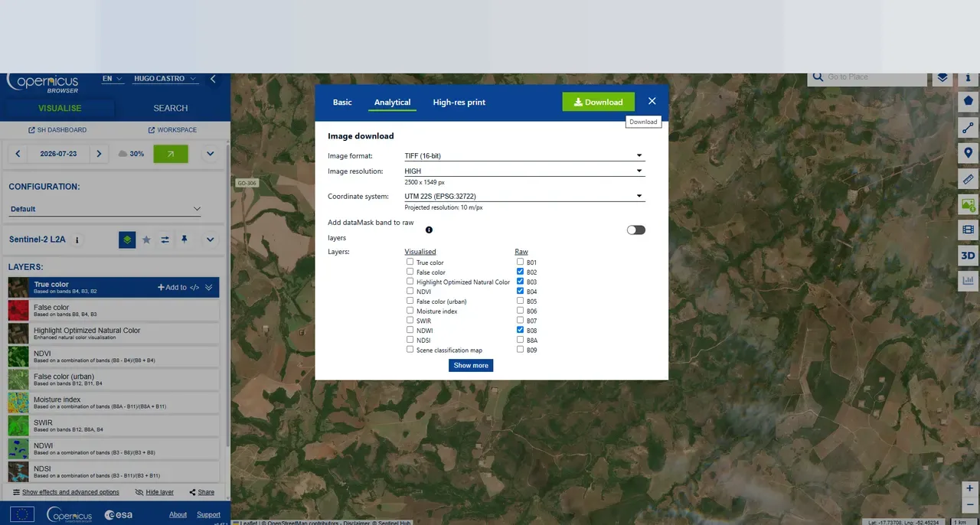Collapse the sidebar with the left chevron
This screenshot has width=980, height=525.
(213, 79)
